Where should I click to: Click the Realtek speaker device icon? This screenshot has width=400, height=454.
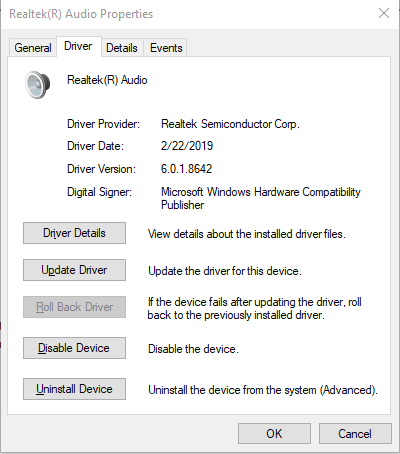38,85
